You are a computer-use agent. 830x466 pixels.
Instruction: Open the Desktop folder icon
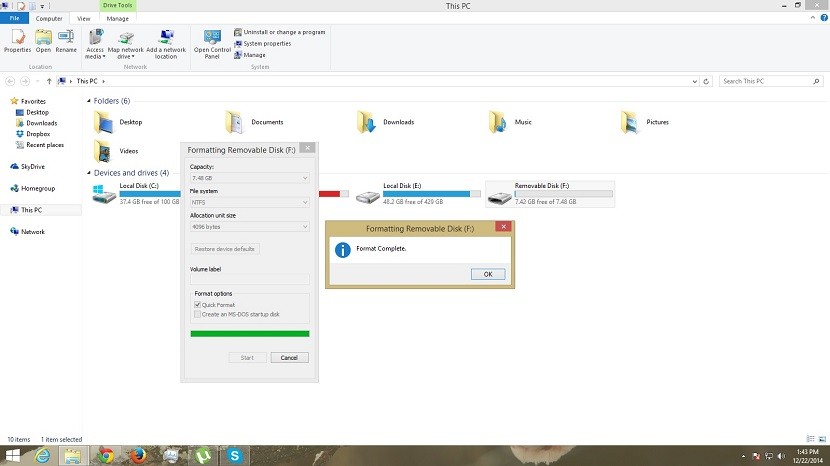click(x=104, y=122)
